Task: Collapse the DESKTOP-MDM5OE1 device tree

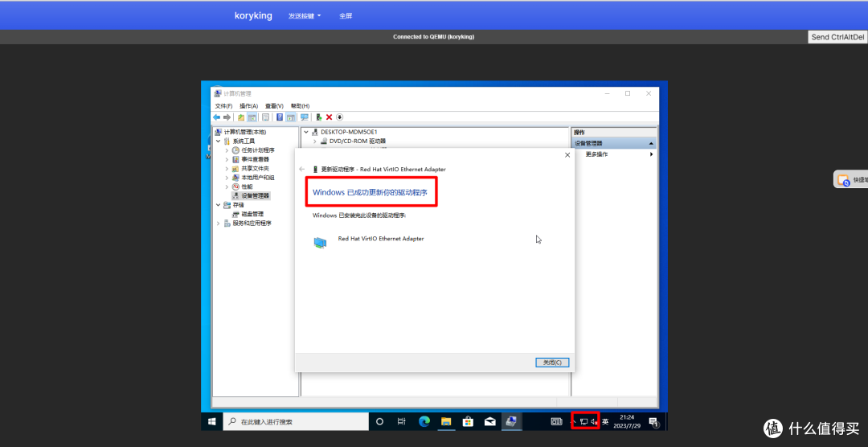Action: (x=306, y=132)
